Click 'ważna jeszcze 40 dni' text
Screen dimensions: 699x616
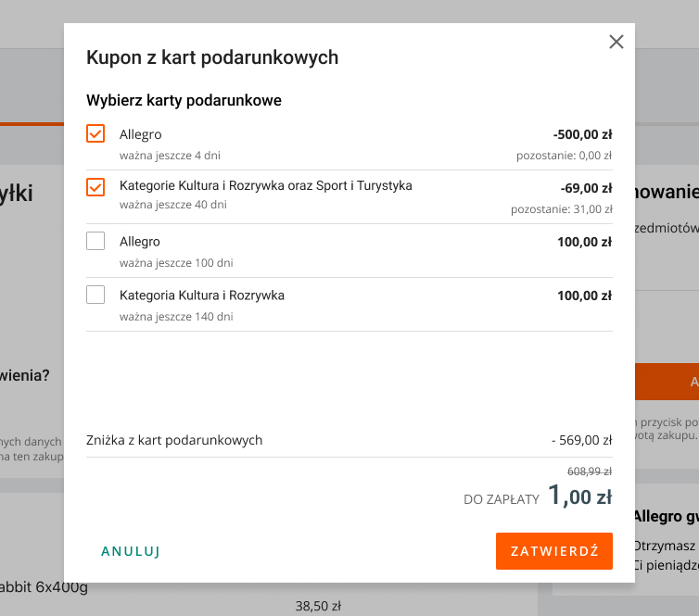point(173,205)
